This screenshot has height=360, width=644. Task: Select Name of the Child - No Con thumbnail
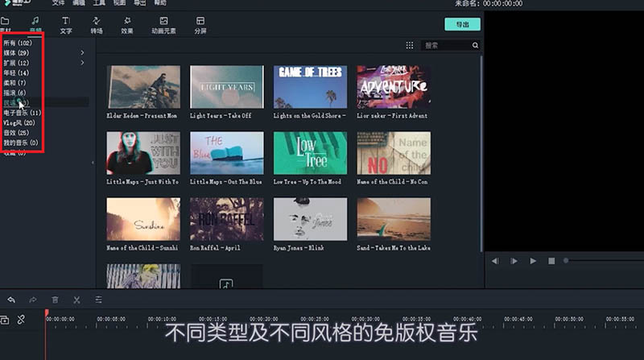tap(394, 153)
